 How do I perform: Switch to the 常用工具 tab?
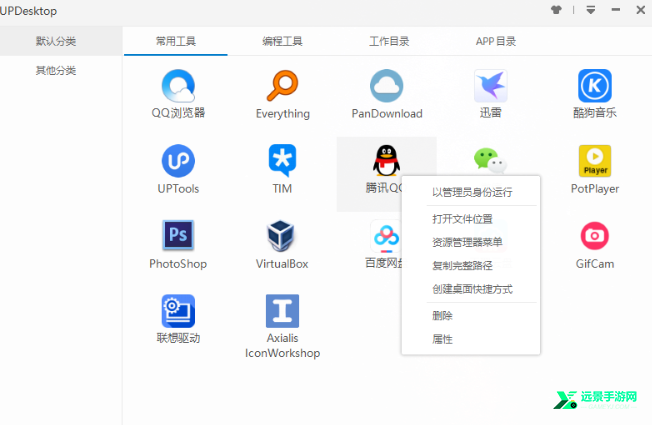[x=175, y=41]
